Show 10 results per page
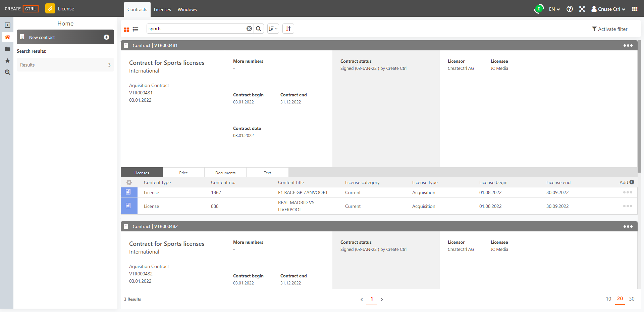This screenshot has height=312, width=644. (x=608, y=299)
